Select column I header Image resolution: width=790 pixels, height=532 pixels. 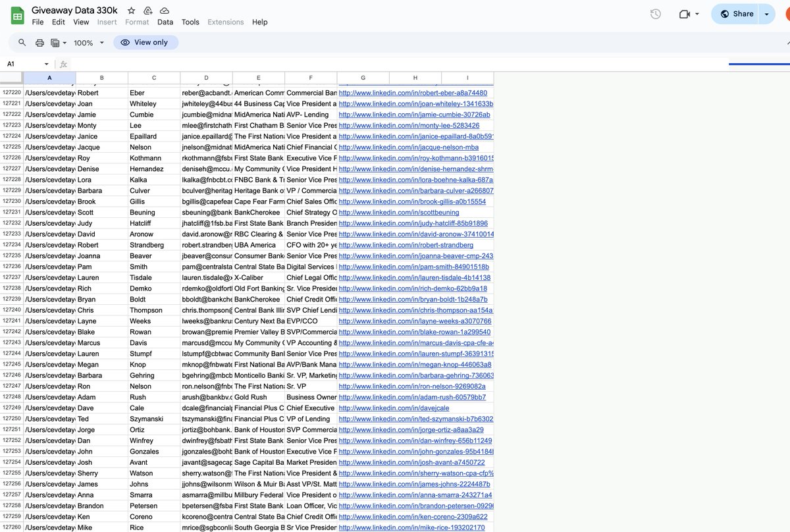pos(467,78)
